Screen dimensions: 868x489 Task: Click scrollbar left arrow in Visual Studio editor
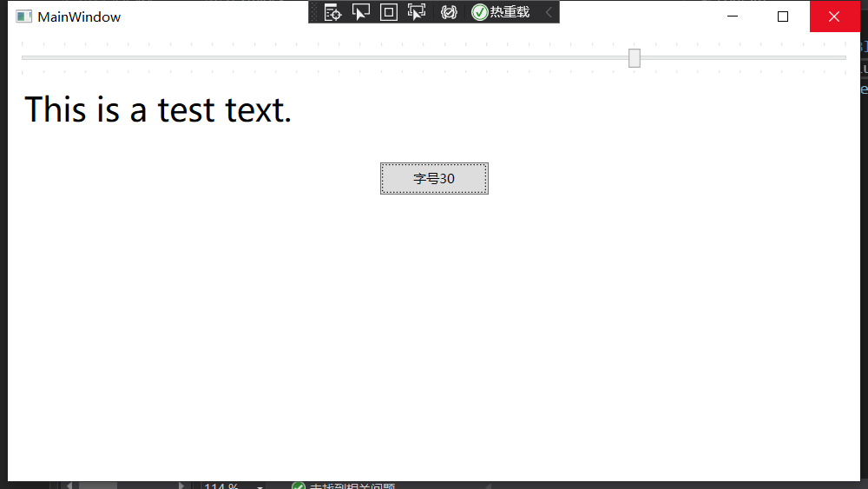click(69, 486)
